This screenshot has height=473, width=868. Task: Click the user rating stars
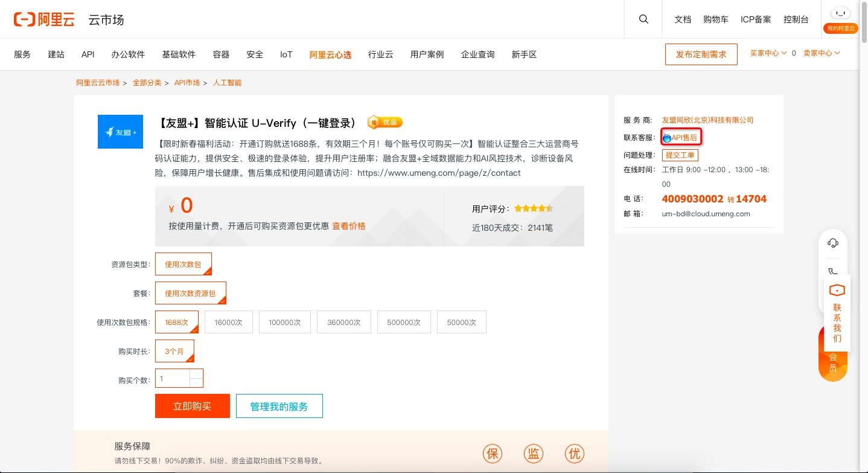pyautogui.click(x=534, y=209)
